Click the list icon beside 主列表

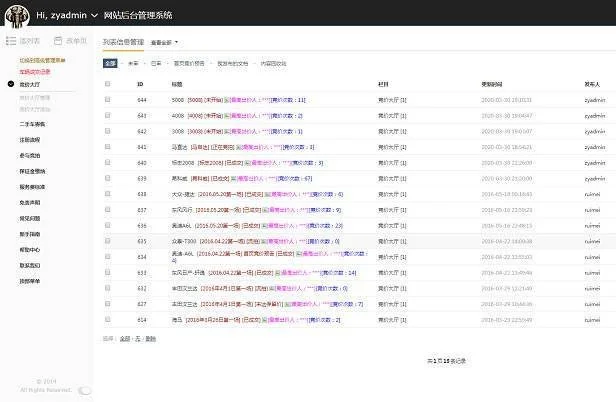coord(11,41)
